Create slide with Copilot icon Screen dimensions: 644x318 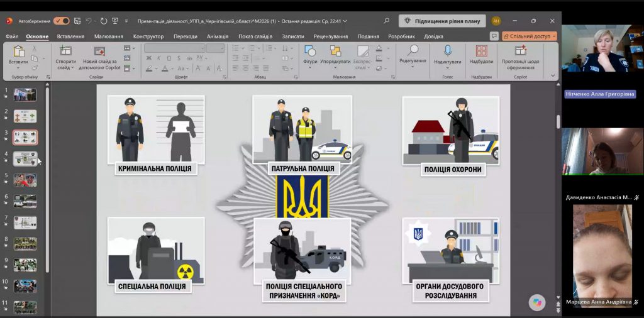pyautogui.click(x=99, y=52)
